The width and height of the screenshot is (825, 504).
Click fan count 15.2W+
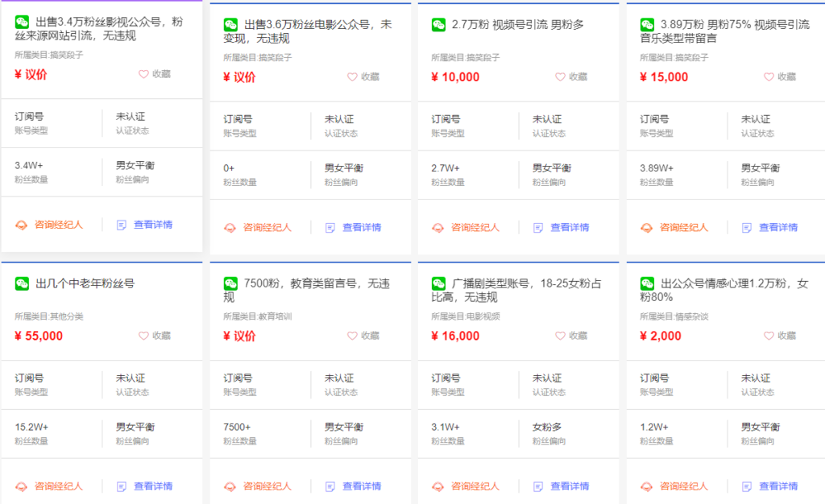coord(31,428)
